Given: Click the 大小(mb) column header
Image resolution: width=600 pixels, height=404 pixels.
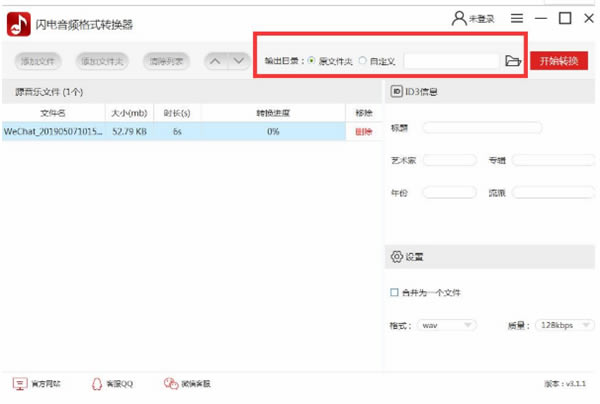Looking at the screenshot, I should click(x=129, y=113).
